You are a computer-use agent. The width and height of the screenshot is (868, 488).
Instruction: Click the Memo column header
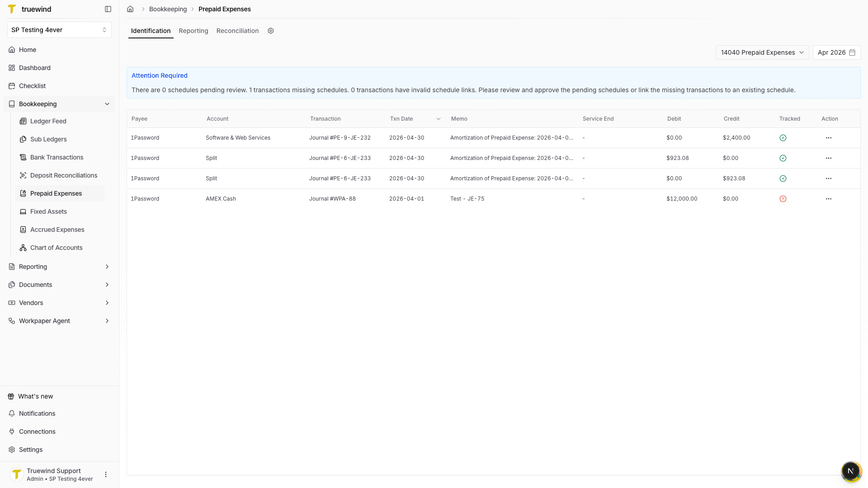point(459,119)
